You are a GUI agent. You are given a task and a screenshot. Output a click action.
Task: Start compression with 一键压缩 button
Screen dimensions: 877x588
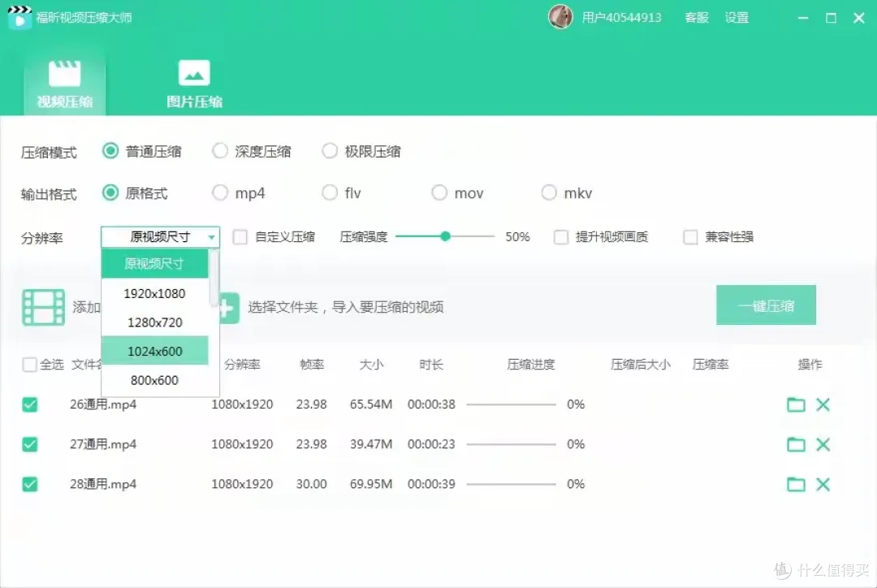coord(766,305)
